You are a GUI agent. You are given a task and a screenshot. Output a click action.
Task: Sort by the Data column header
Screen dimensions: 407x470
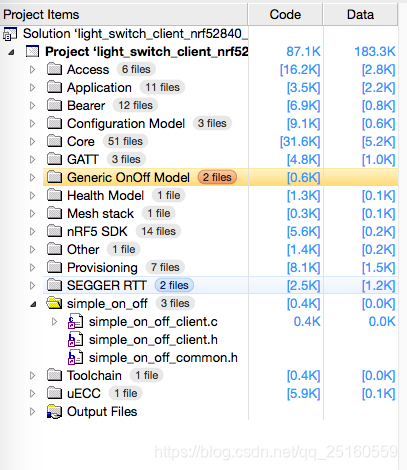click(x=360, y=15)
